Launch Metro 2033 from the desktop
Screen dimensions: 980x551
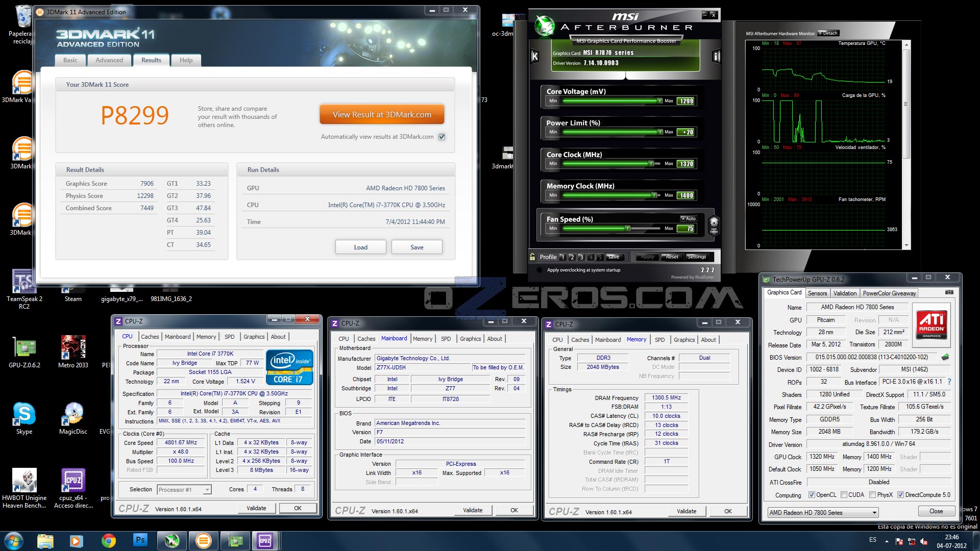73,352
